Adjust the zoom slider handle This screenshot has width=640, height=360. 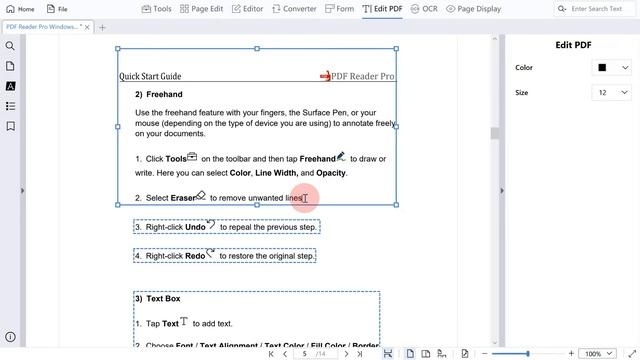point(528,354)
